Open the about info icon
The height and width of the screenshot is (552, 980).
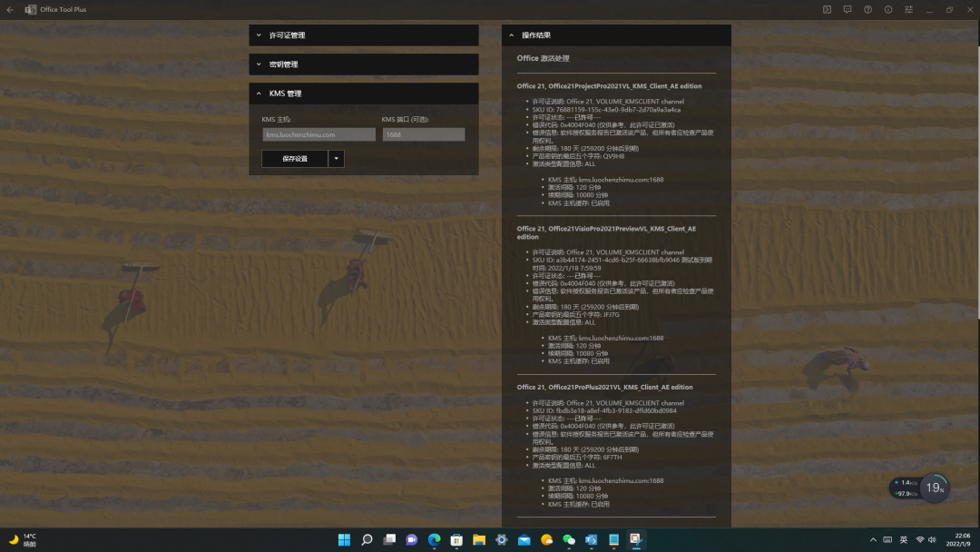888,9
